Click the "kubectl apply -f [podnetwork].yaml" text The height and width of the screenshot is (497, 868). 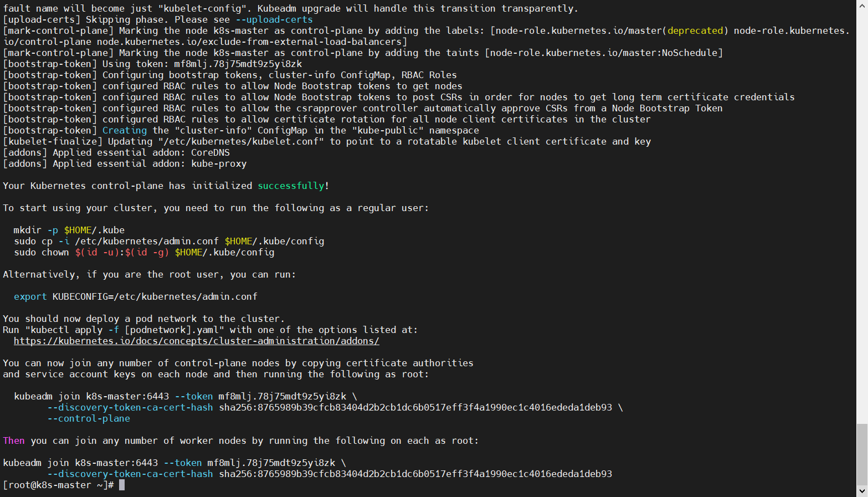pos(125,330)
